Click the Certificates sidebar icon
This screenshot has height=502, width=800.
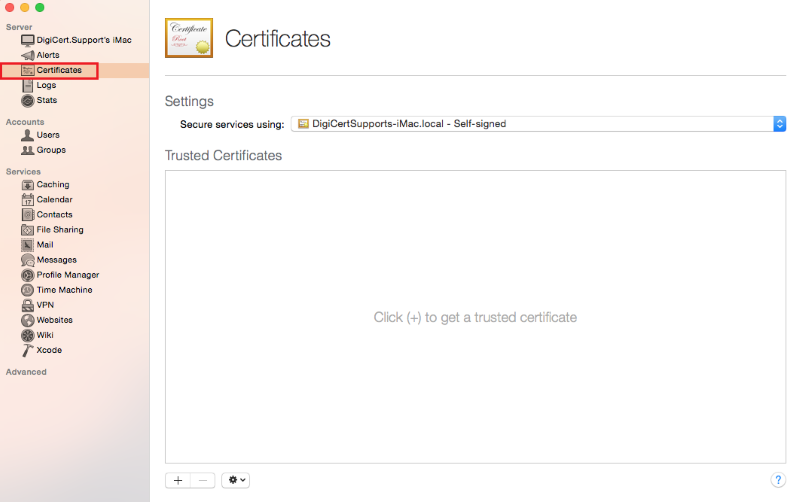[28, 70]
